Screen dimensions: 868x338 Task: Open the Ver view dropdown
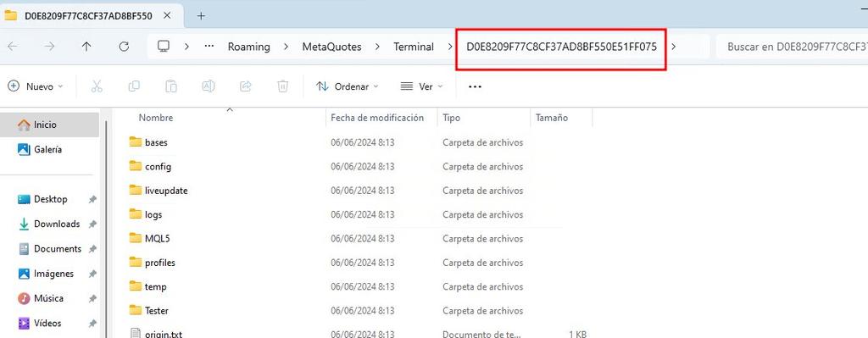click(x=422, y=86)
